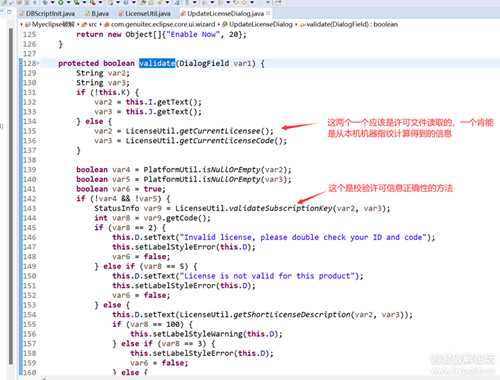Click the minimize editor icon left of tabs
Screen dimensions: 500x380
point(9,12)
